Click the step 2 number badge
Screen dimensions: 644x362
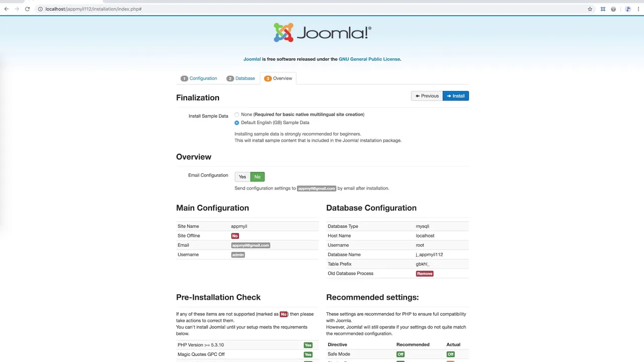pyautogui.click(x=230, y=78)
